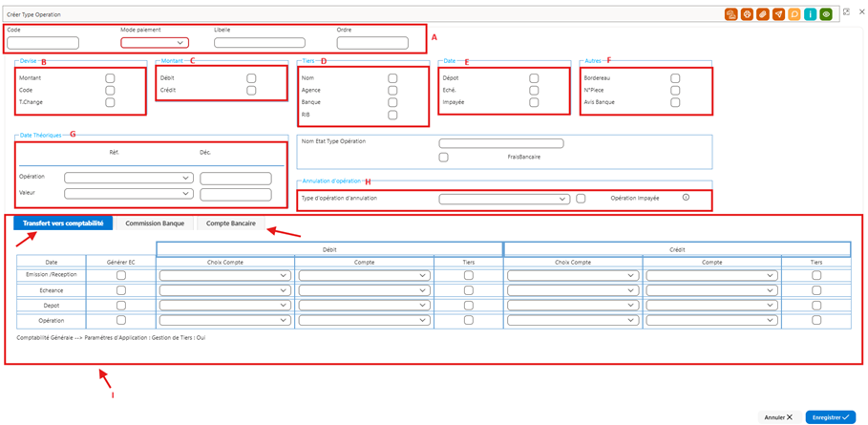Viewport: 868px width, 425px height.
Task: Open the Mode paiement dropdown
Action: (155, 43)
